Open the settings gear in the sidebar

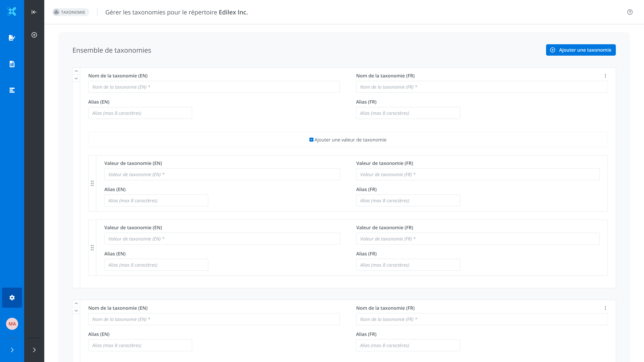pyautogui.click(x=12, y=297)
